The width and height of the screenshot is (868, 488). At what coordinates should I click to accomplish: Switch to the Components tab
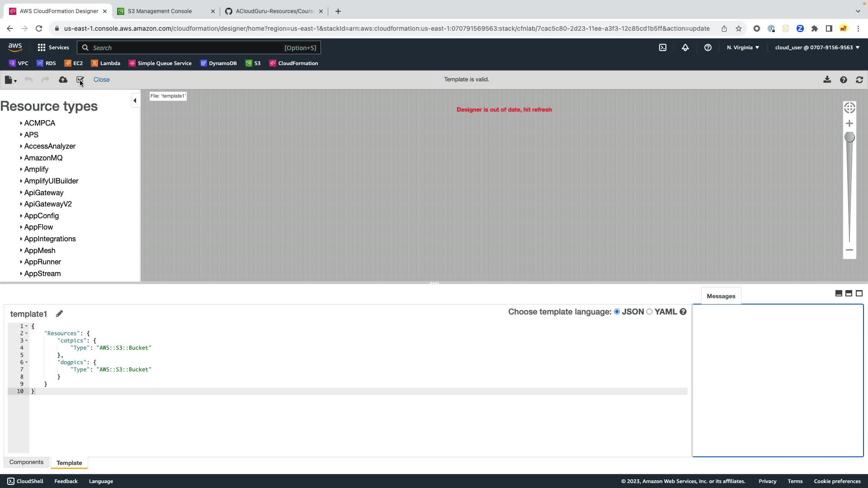26,462
